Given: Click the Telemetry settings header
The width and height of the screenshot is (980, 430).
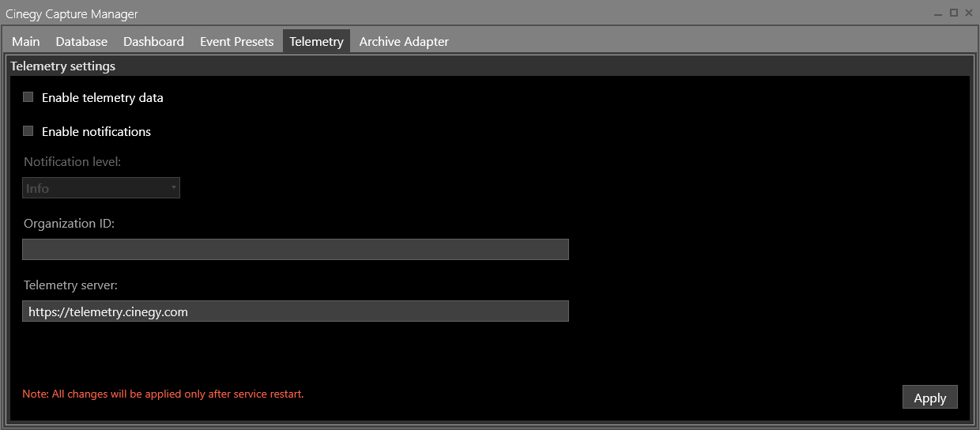Looking at the screenshot, I should click(x=63, y=66).
